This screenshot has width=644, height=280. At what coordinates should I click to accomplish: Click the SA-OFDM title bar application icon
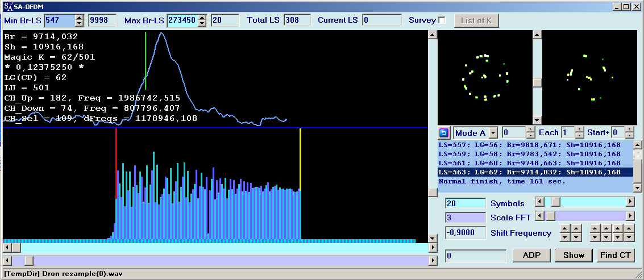[x=8, y=7]
